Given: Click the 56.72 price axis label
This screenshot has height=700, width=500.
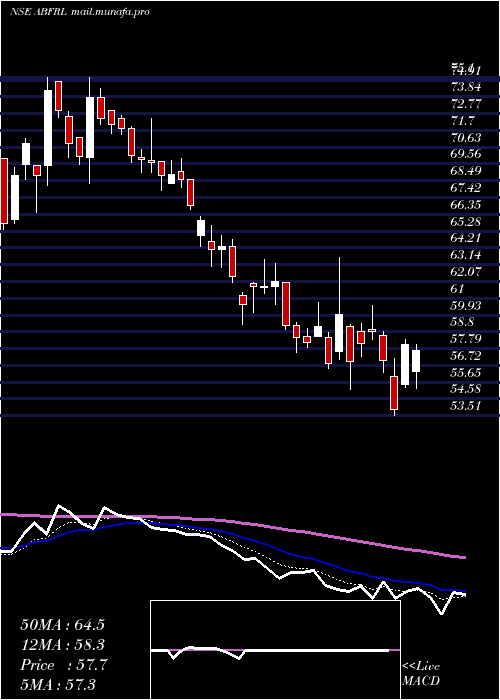Looking at the screenshot, I should click(467, 356).
